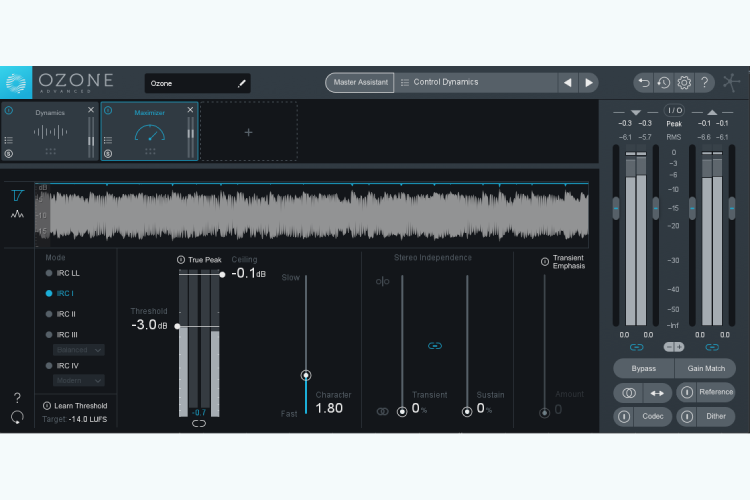Show gain reduction trace view icon
Image resolution: width=750 pixels, height=500 pixels.
pos(17,195)
